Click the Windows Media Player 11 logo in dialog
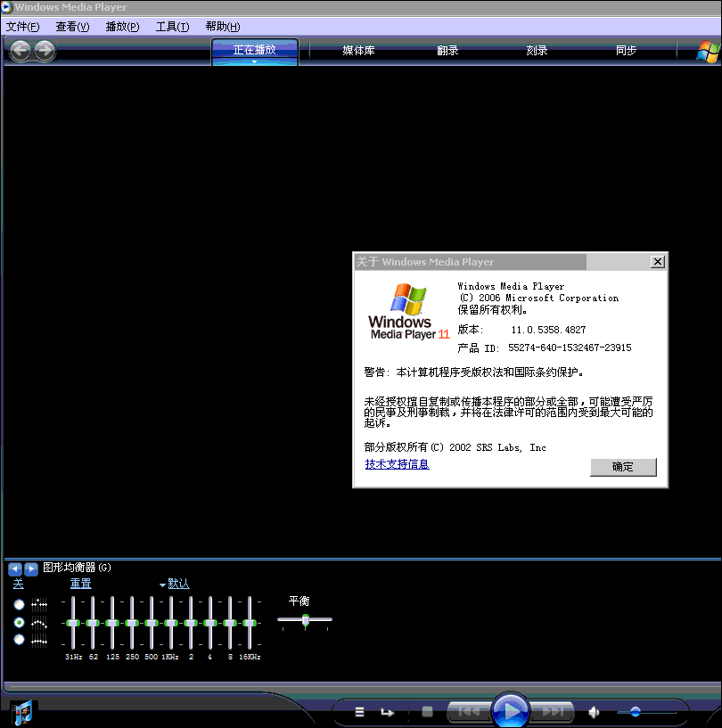This screenshot has width=722, height=728. pos(408,312)
